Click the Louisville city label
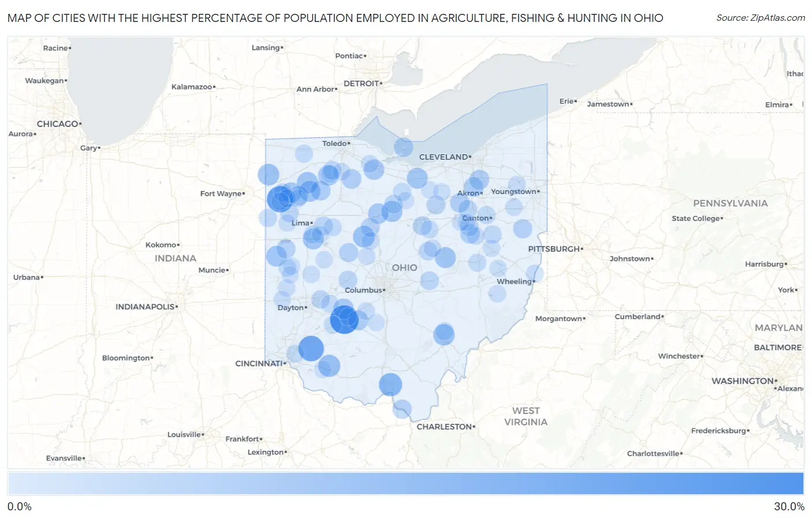This screenshot has height=519, width=812. click(184, 435)
